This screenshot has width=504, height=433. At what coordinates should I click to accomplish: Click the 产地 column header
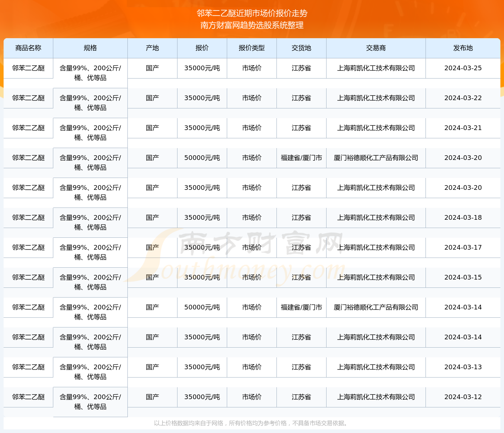click(x=153, y=48)
